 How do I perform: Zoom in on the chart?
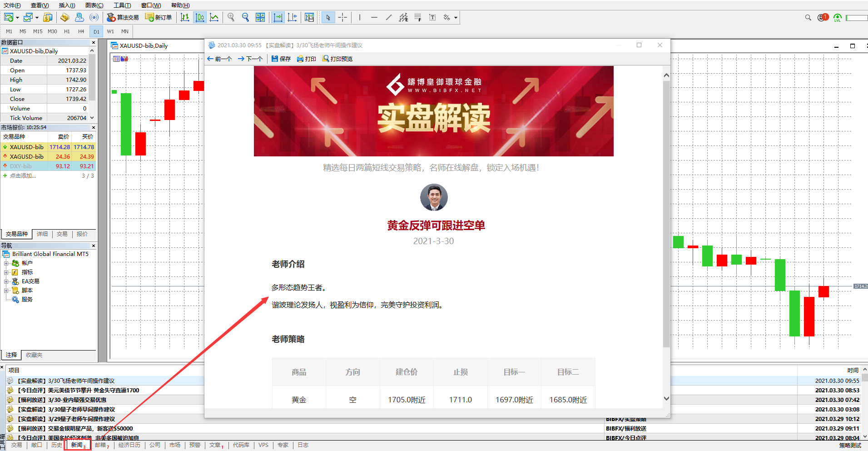(231, 17)
